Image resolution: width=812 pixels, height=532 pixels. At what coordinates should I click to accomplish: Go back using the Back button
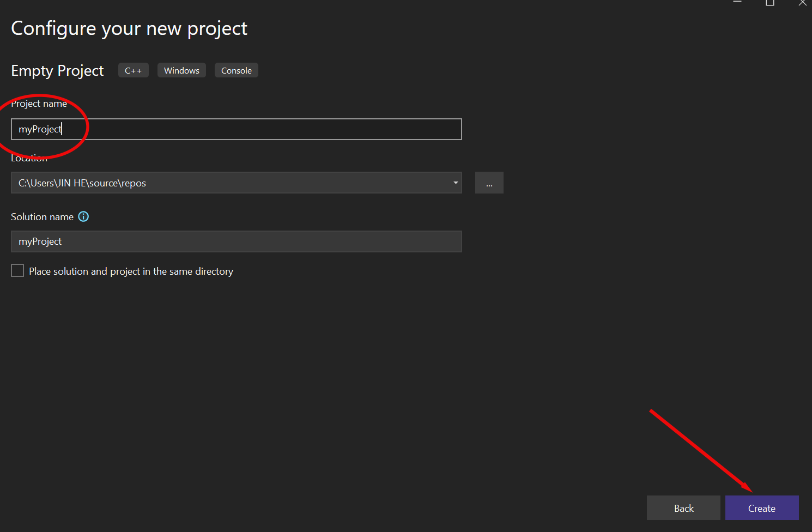click(683, 508)
